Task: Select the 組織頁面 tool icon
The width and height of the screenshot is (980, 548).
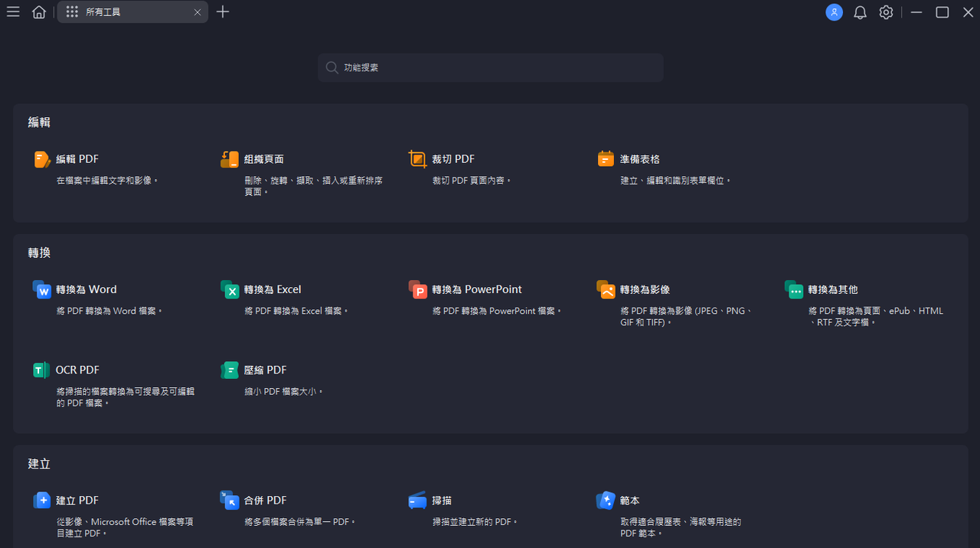Action: pos(230,159)
